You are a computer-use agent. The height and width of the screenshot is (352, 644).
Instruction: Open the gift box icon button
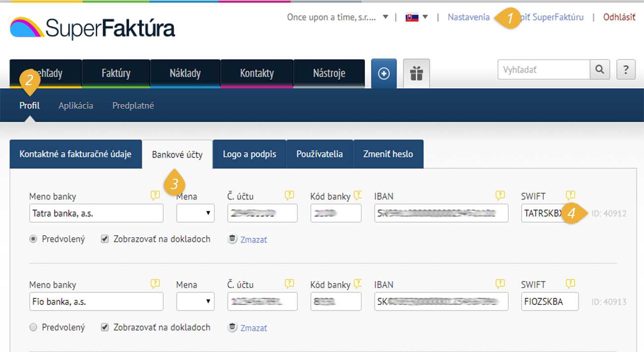point(417,73)
